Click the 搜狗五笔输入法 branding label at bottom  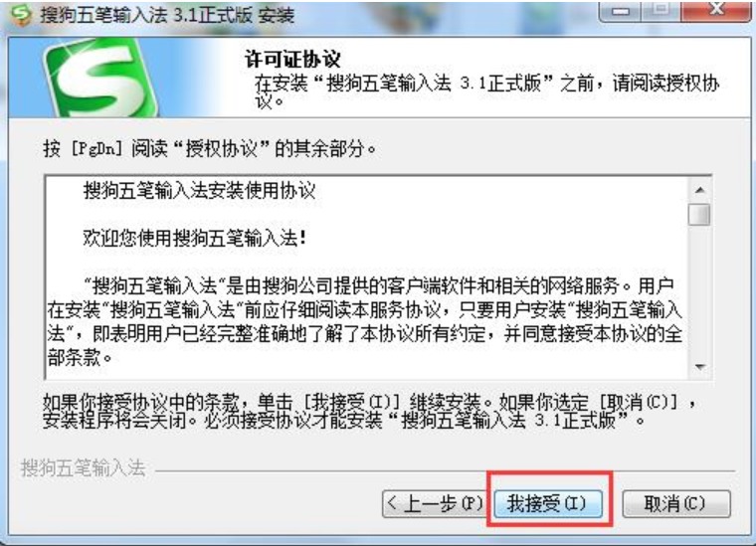83,468
